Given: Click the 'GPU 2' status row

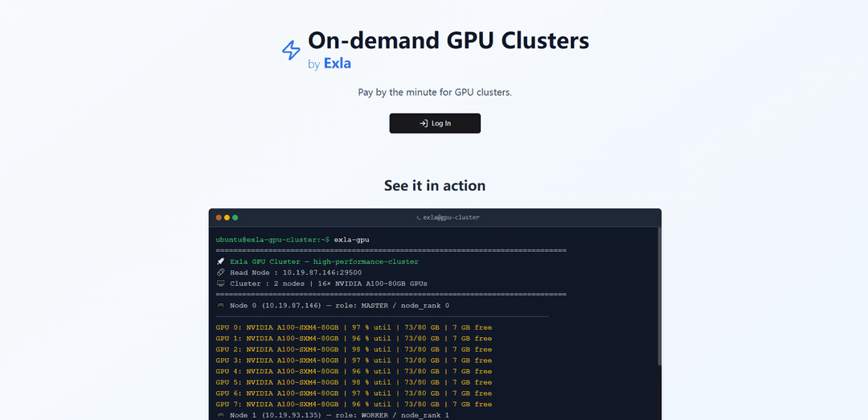Looking at the screenshot, I should [354, 350].
